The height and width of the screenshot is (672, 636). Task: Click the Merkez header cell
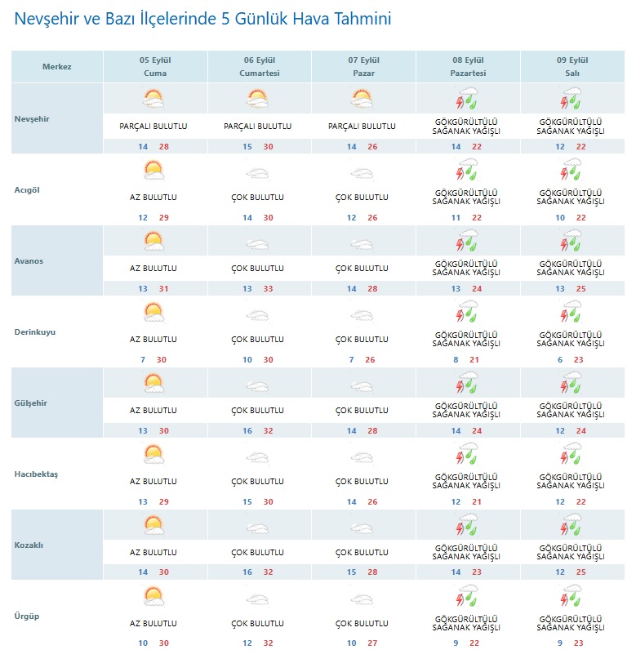click(57, 66)
